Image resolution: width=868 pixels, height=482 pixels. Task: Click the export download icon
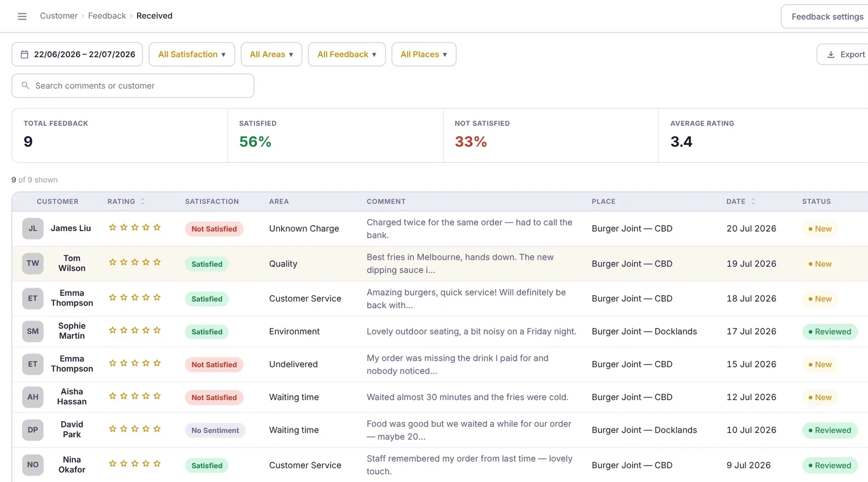(x=831, y=55)
